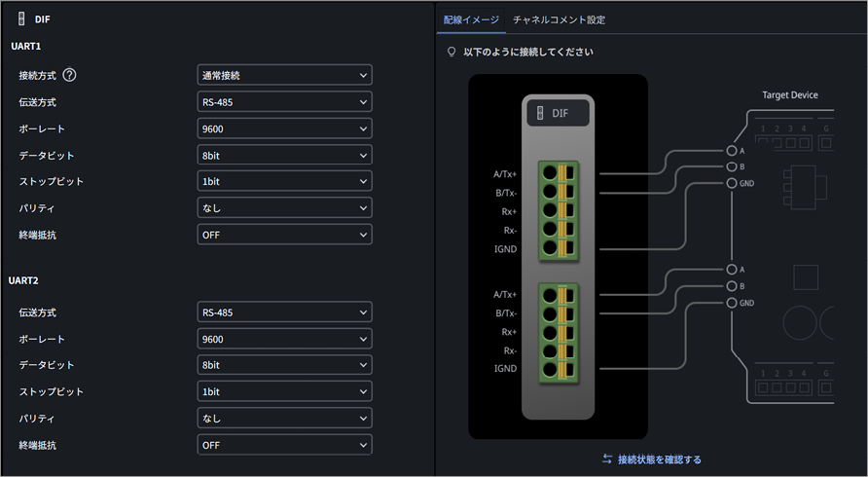Image resolution: width=868 pixels, height=477 pixels.
Task: Click the upper Target Device A terminal circle
Action: tap(732, 150)
